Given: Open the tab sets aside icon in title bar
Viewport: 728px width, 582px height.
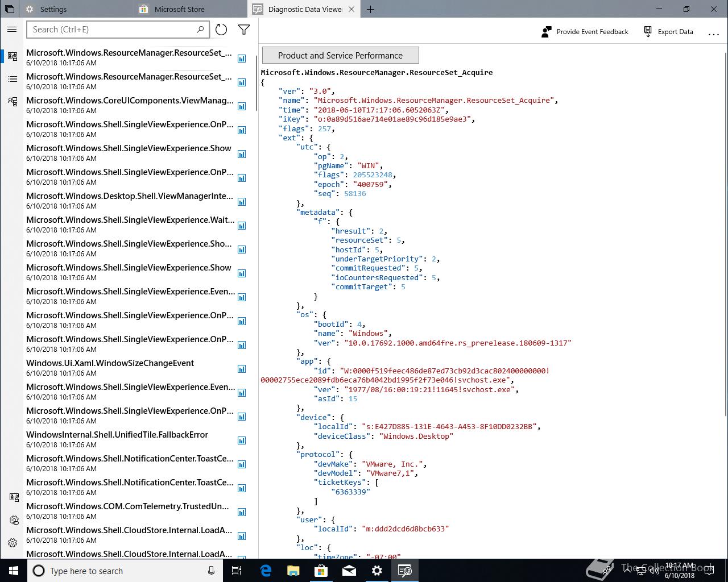Looking at the screenshot, I should [9, 9].
